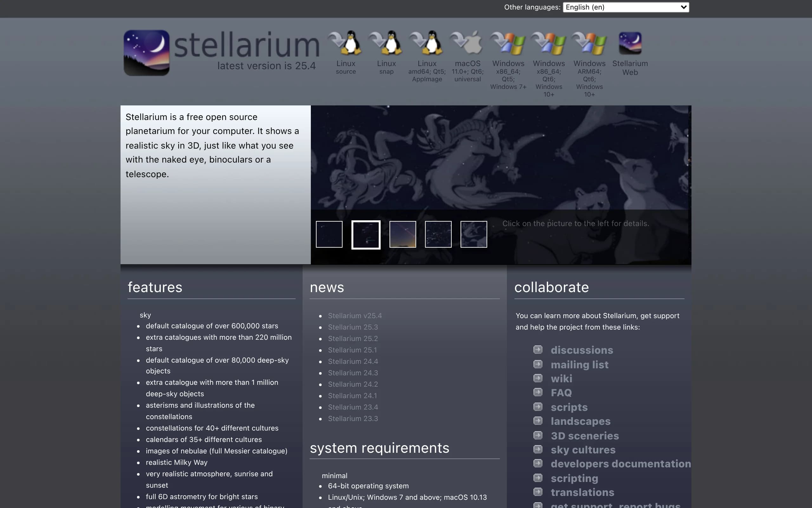Screen dimensions: 812x508
Task: Open the scripting link
Action: click(574, 478)
